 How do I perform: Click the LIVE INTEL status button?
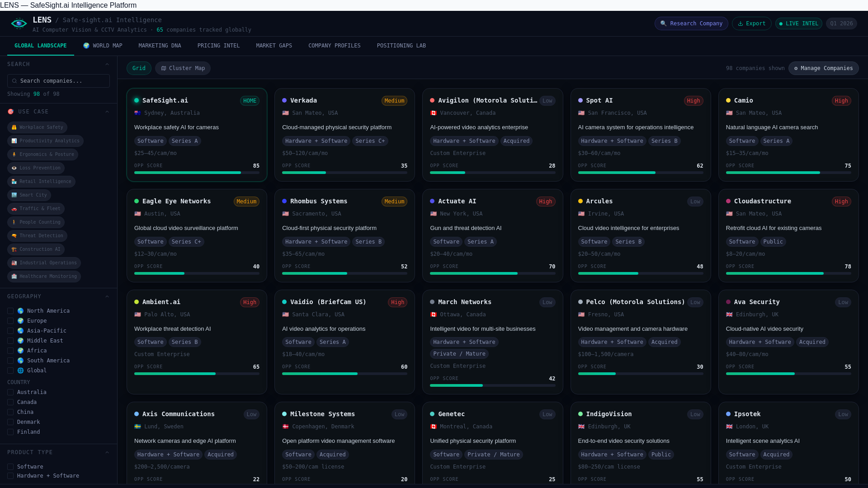799,23
